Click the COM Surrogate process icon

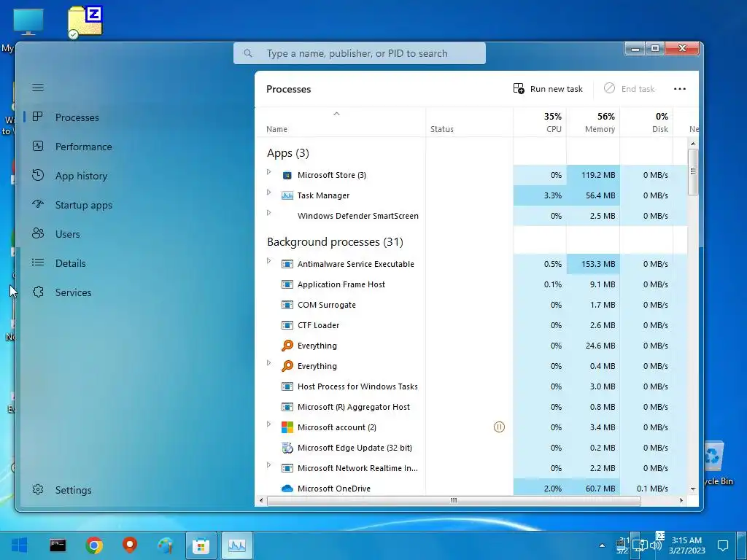287,305
